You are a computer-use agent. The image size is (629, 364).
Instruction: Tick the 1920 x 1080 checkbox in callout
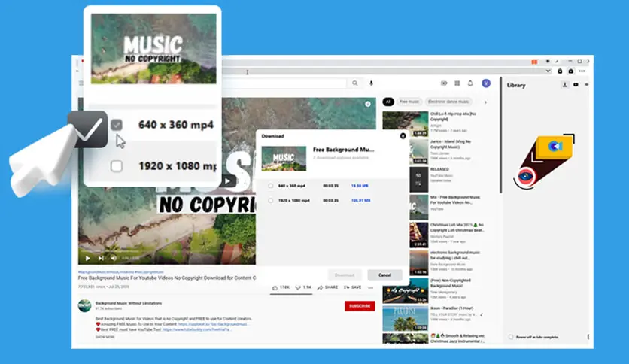point(117,166)
